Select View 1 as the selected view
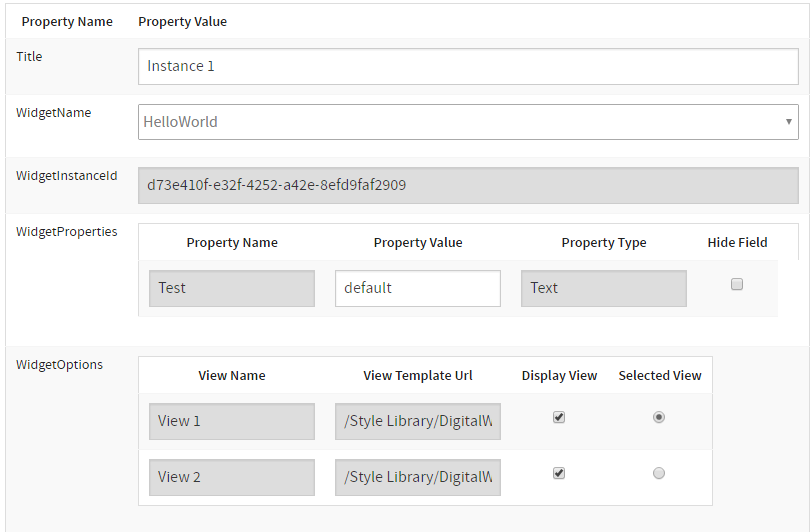Viewport: 811px width, 532px height. [659, 418]
